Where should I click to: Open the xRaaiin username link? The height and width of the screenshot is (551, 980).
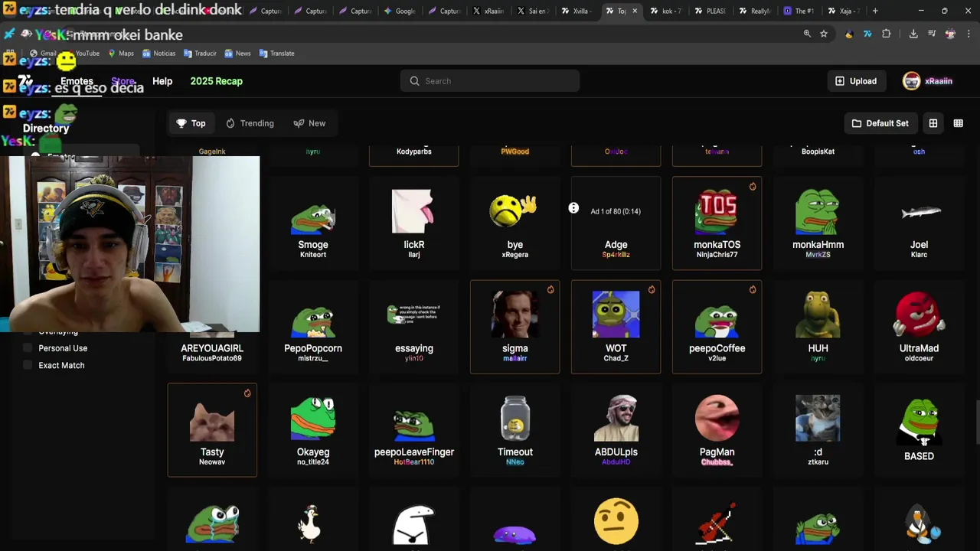[939, 81]
